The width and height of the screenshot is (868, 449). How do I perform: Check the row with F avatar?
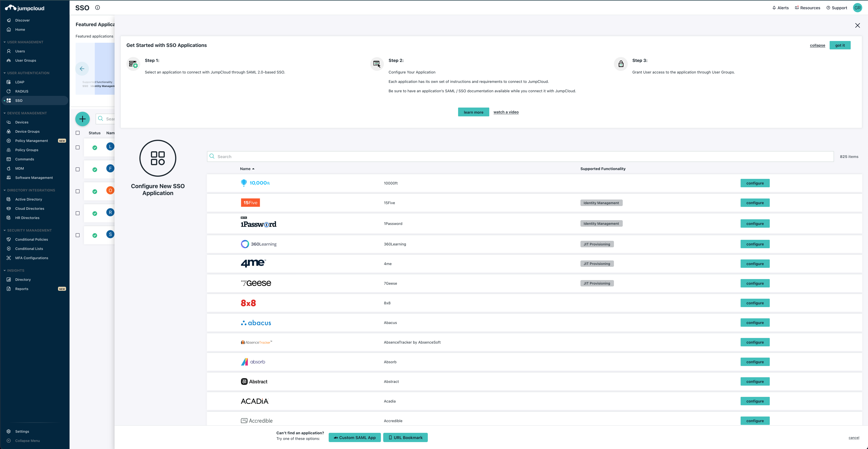[x=78, y=169]
